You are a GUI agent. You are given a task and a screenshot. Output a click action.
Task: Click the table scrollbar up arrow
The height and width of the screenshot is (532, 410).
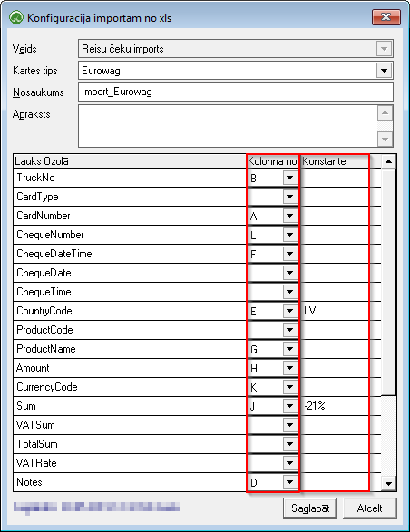388,161
